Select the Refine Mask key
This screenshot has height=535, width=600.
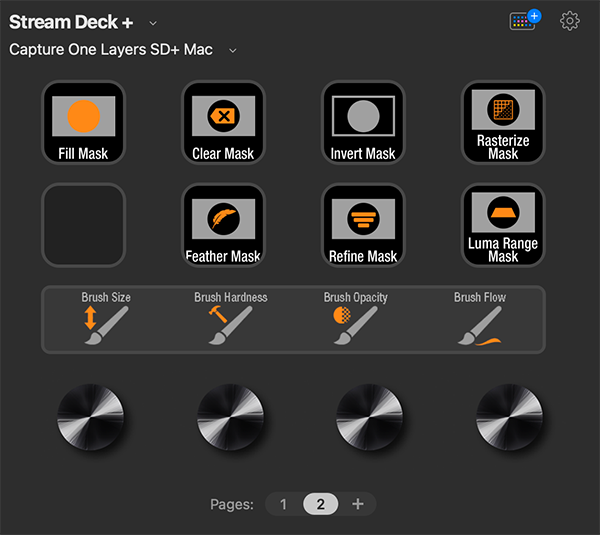pyautogui.click(x=363, y=225)
